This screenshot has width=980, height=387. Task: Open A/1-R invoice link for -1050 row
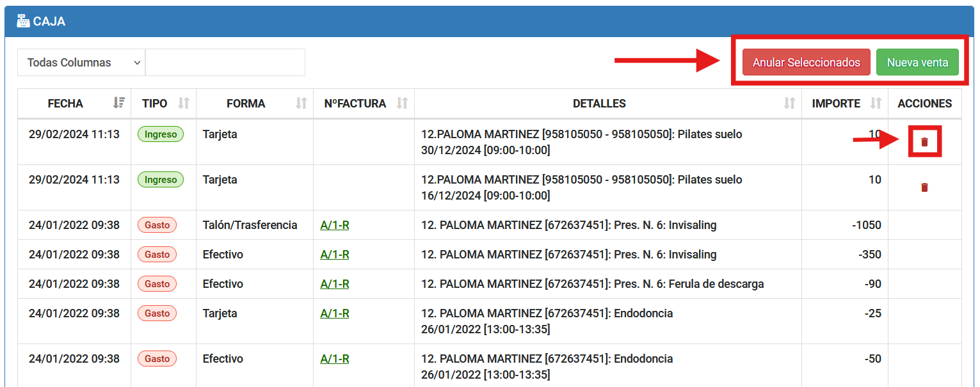[x=335, y=225]
